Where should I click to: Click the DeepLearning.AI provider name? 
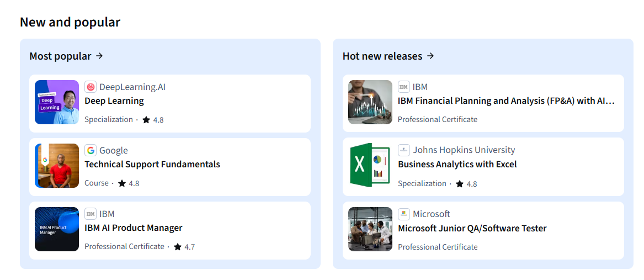[132, 87]
